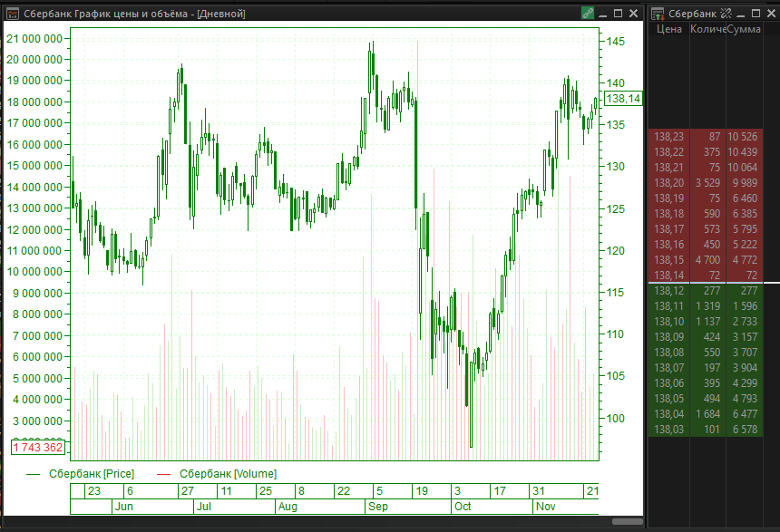The height and width of the screenshot is (532, 780).
Task: Minimize the Сбербанк chart window
Action: click(603, 14)
